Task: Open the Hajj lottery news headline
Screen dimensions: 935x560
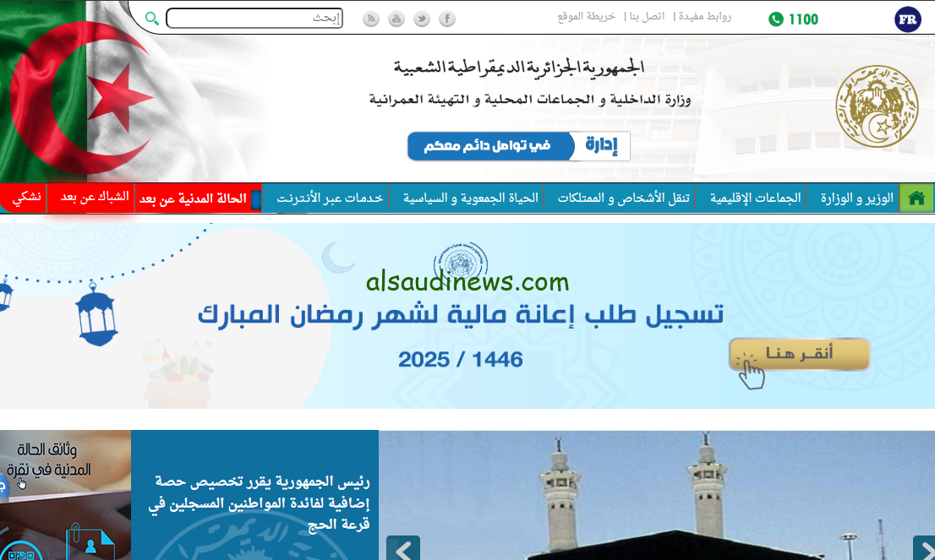Action: (x=259, y=503)
